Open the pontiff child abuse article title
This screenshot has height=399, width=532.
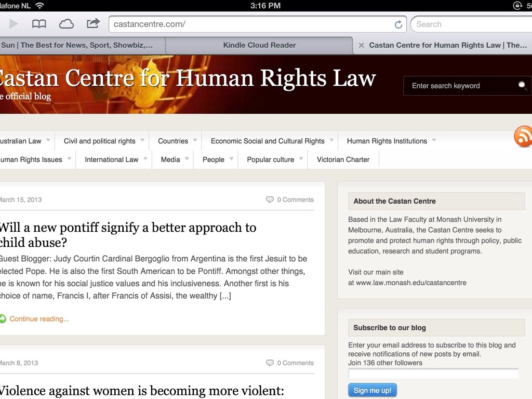coord(127,235)
